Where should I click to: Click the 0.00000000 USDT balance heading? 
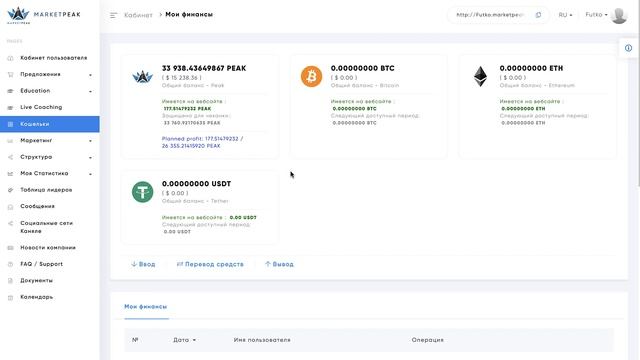(x=196, y=184)
